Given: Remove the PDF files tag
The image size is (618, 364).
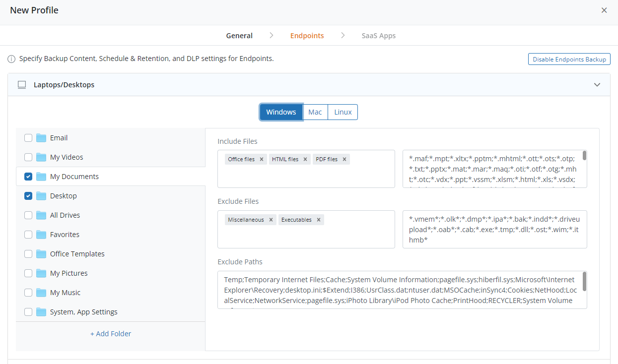Looking at the screenshot, I should 344,159.
